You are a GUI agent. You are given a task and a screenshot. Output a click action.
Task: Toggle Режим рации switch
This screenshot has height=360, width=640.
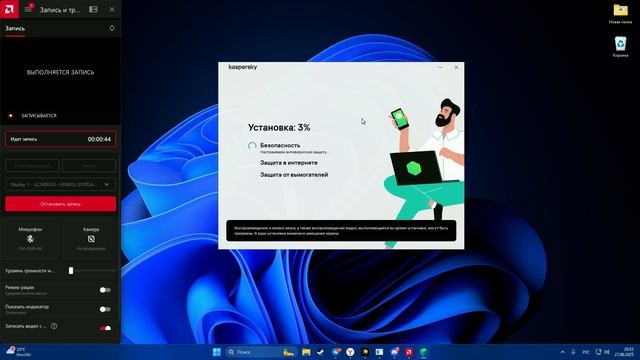(105, 290)
